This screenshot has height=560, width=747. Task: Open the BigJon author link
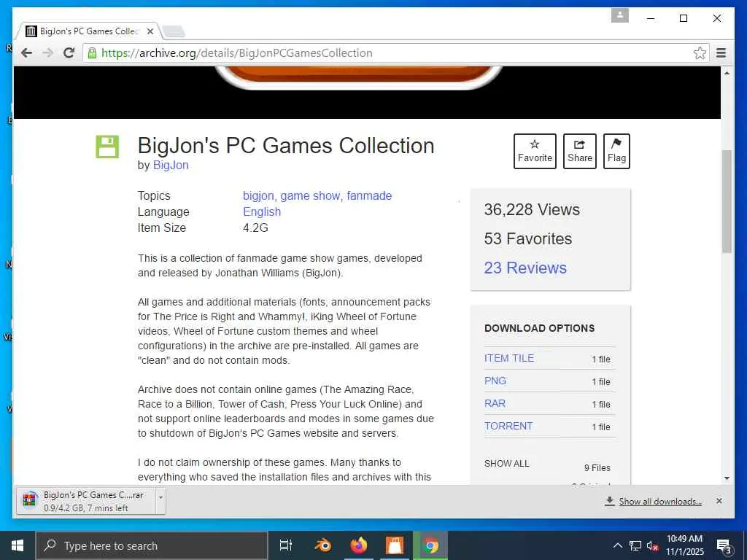click(x=171, y=166)
